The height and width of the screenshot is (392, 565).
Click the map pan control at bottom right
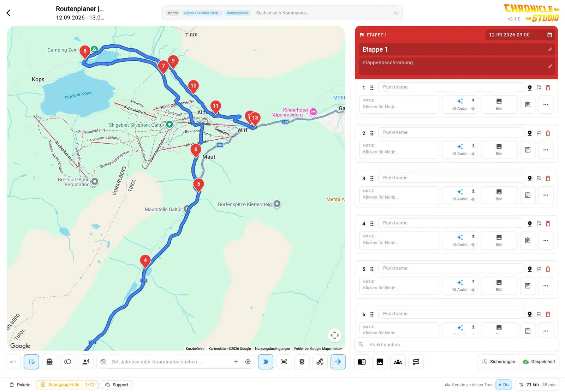point(334,336)
